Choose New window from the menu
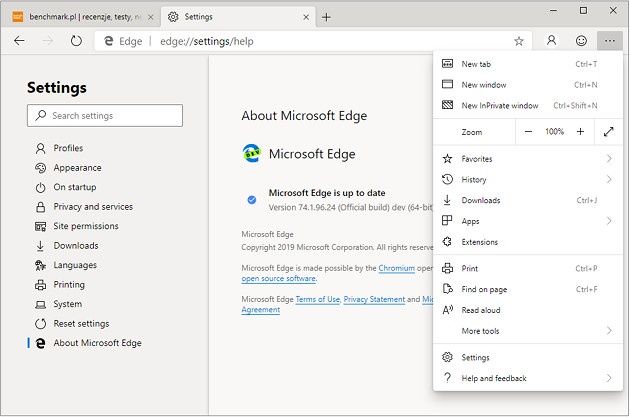This screenshot has height=417, width=630. point(528,85)
